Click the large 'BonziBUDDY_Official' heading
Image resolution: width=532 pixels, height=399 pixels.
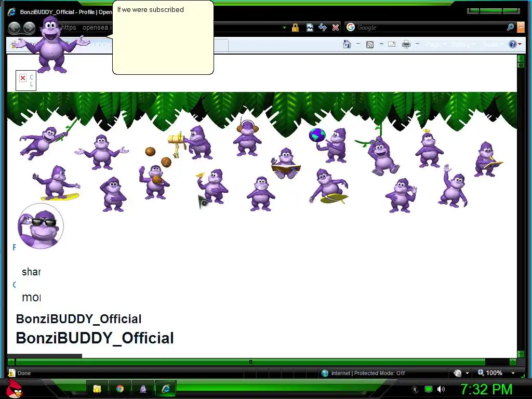[95, 338]
